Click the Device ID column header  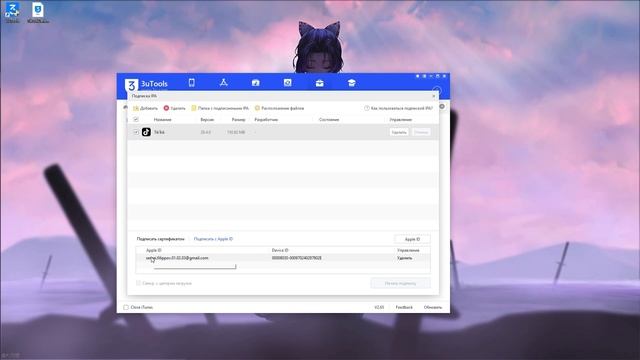280,250
